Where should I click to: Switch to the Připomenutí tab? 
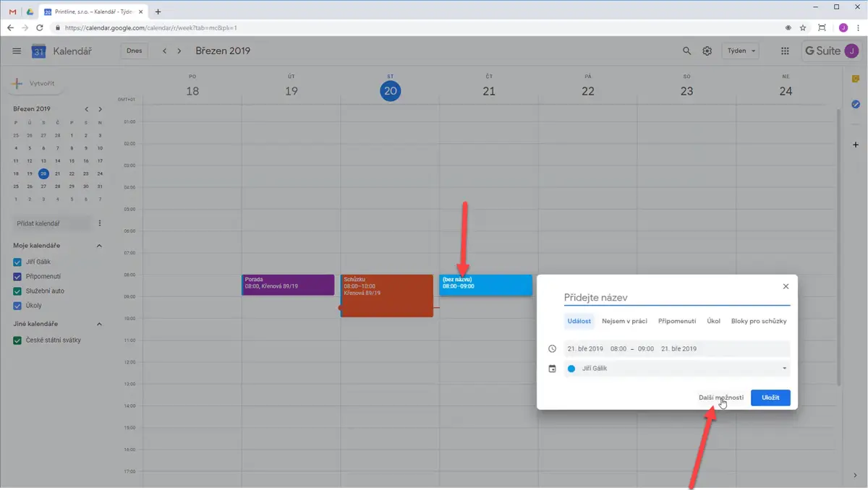[677, 321]
